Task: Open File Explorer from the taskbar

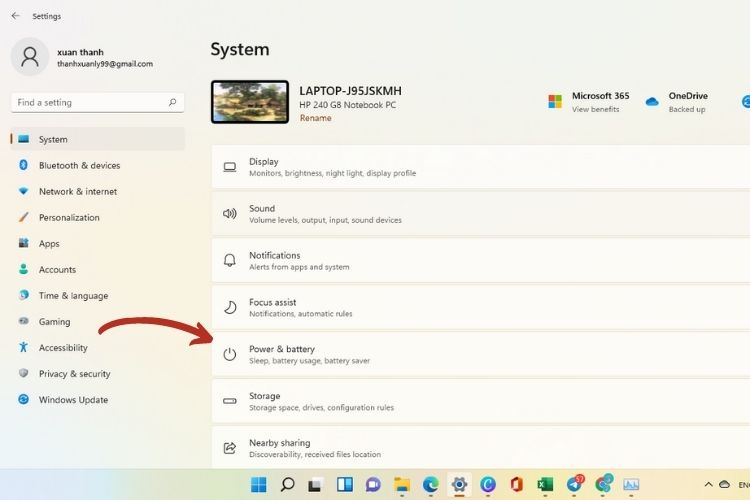Action: [402, 485]
